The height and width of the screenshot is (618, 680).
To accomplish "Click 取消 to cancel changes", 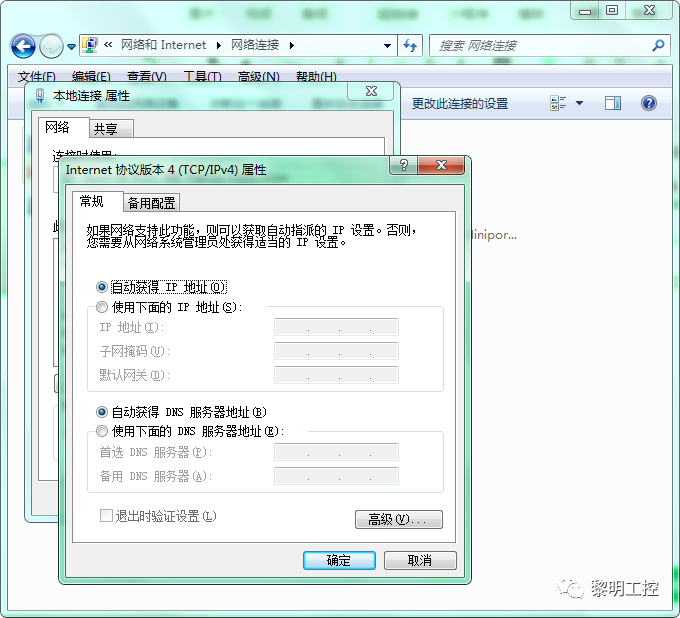I will pyautogui.click(x=420, y=560).
